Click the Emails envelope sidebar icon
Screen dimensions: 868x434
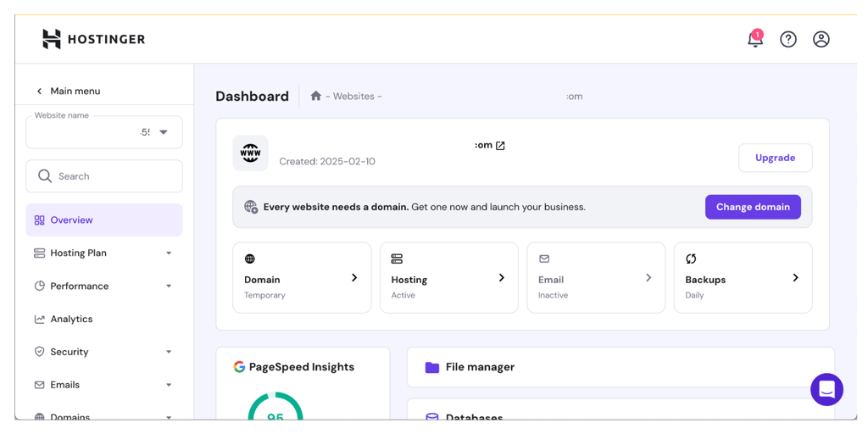click(39, 385)
